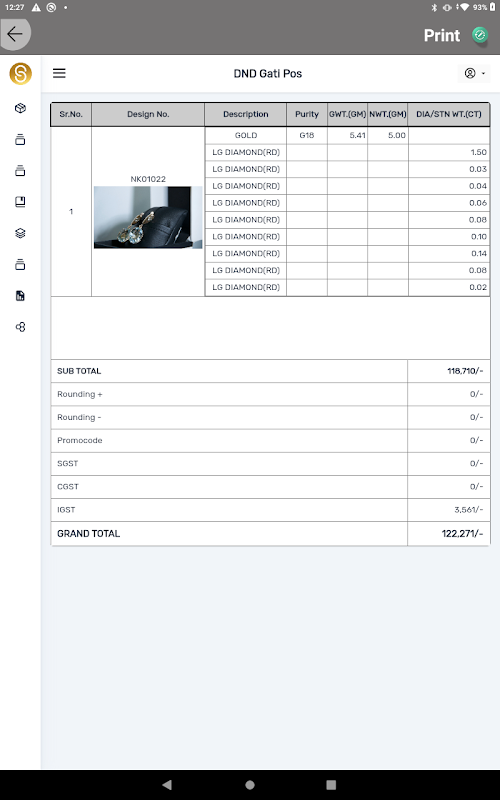Tap the warning triangle status icon
The width and height of the screenshot is (500, 800).
click(x=36, y=7)
